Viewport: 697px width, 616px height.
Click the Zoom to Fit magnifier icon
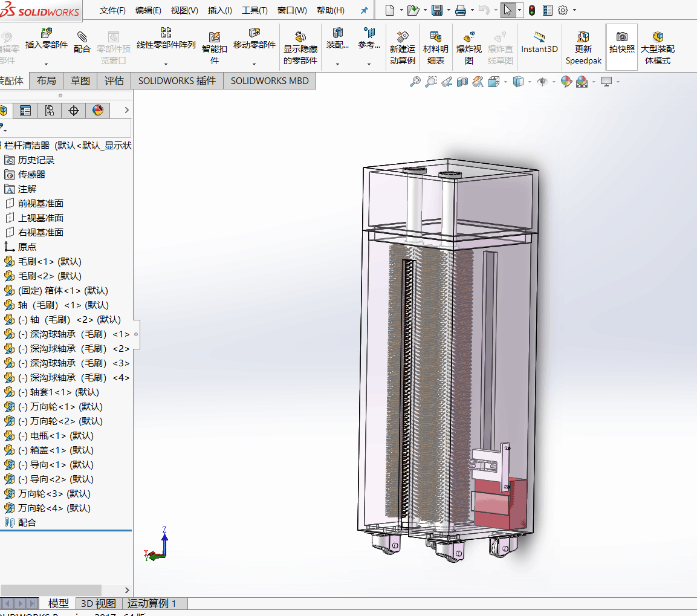(415, 82)
